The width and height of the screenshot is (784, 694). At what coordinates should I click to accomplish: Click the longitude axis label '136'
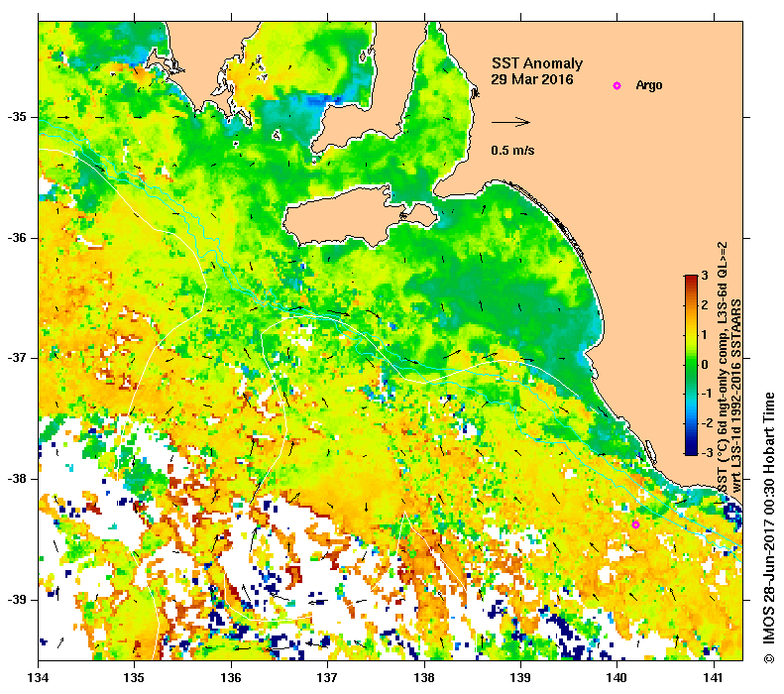tap(231, 677)
